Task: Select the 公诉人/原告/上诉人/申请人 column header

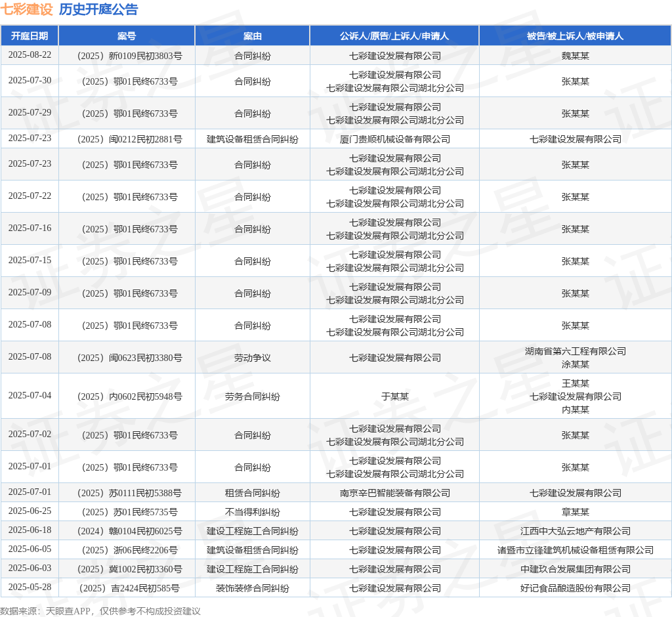Action: click(x=394, y=35)
